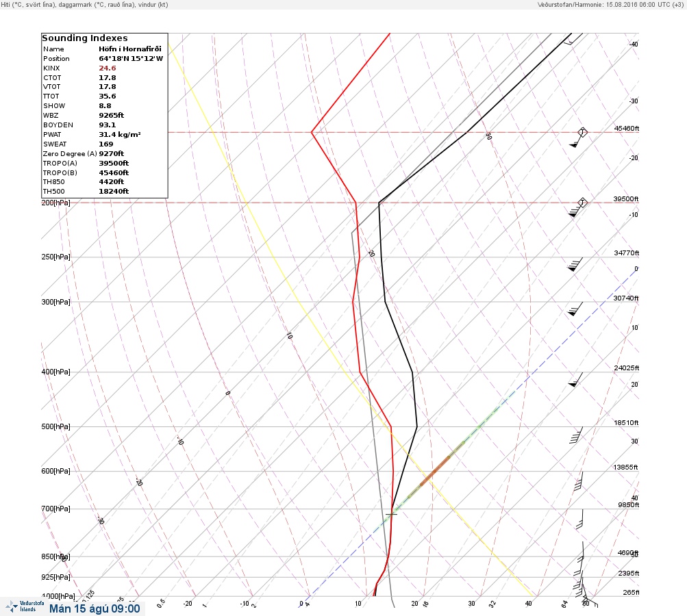Click the TTOT value 35.6

point(108,97)
